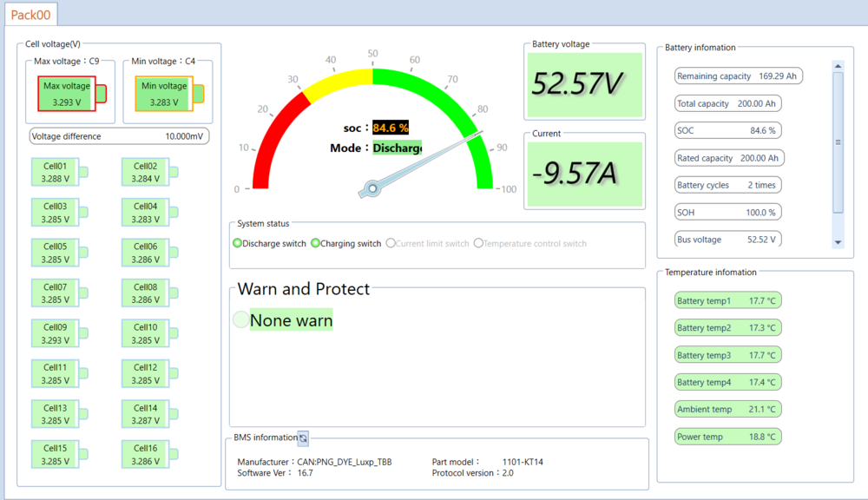Click the Protocol version 2.0 text

(x=473, y=473)
